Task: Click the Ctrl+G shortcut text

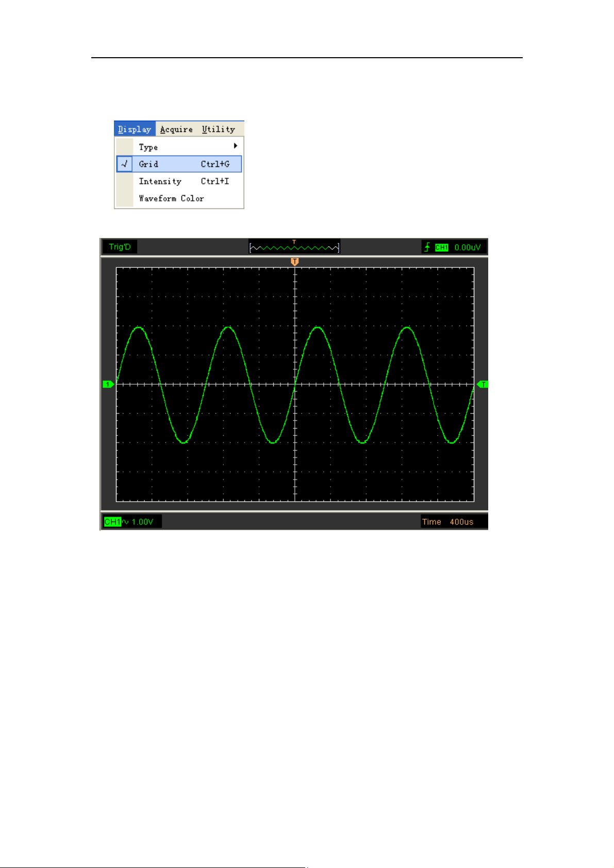Action: tap(215, 164)
